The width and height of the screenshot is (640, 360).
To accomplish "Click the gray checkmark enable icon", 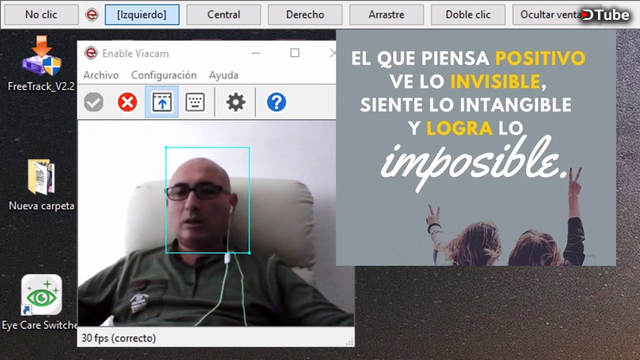I will coord(94,102).
